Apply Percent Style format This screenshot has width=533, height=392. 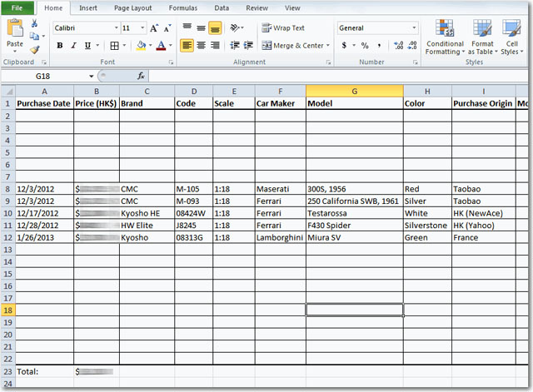click(x=365, y=45)
